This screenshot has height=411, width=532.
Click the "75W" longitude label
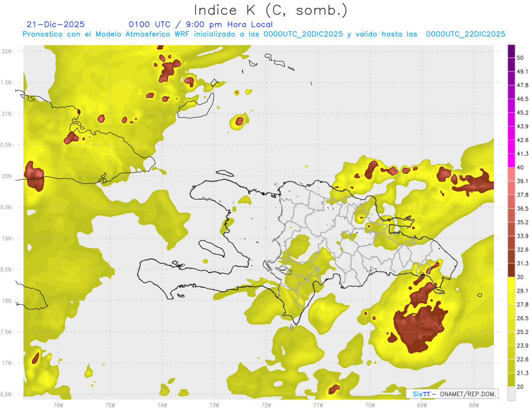coord(110,405)
